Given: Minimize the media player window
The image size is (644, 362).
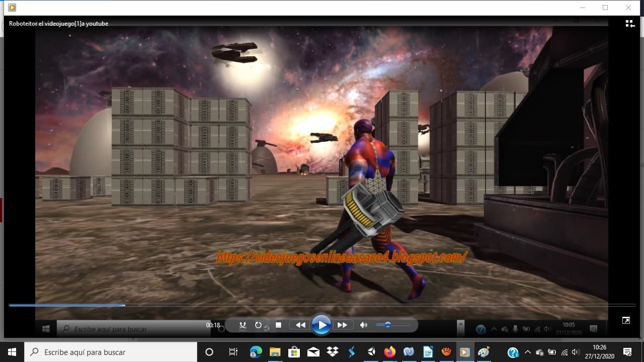Looking at the screenshot, I should (x=583, y=8).
